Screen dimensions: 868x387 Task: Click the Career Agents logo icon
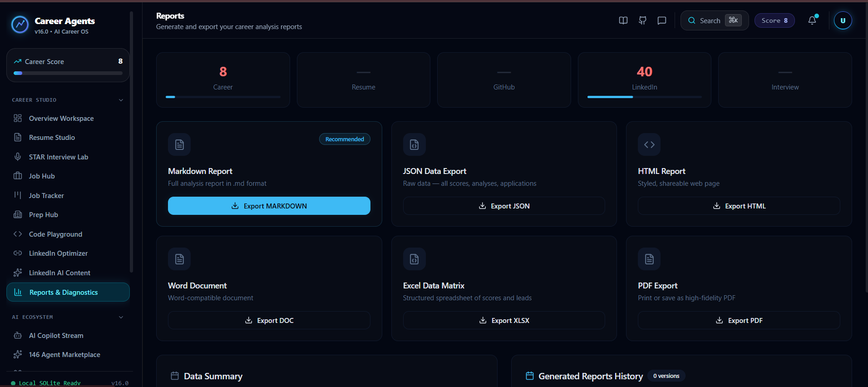pos(20,25)
